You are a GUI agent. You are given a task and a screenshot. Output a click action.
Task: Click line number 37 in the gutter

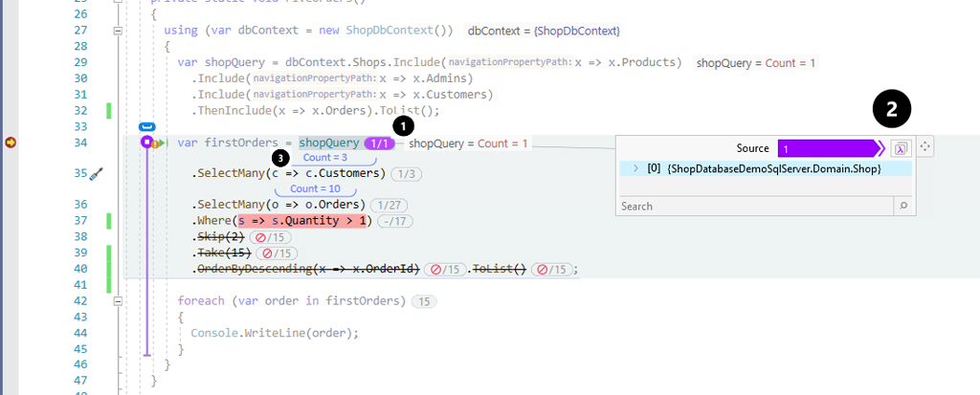click(x=80, y=221)
